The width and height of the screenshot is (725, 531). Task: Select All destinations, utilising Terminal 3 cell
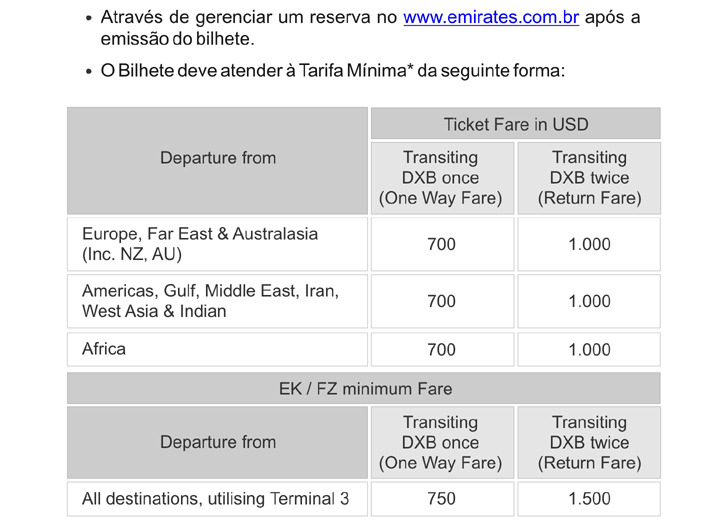click(x=217, y=499)
